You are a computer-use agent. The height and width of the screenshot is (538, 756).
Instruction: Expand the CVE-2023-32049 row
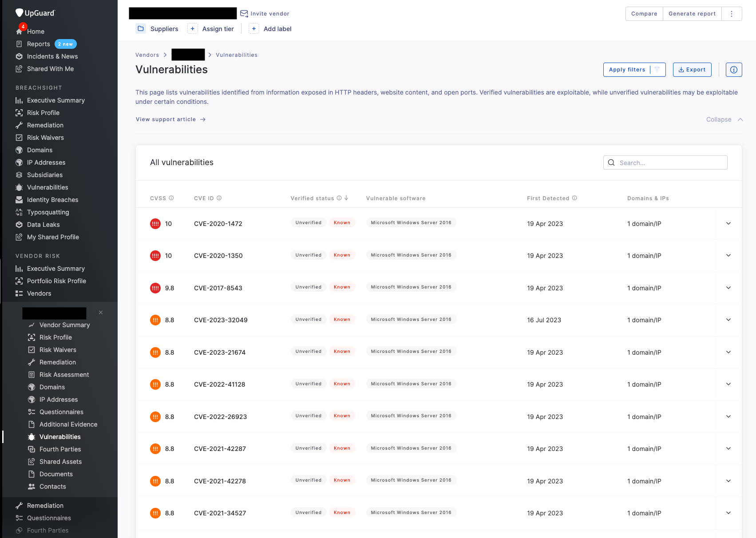coord(728,320)
